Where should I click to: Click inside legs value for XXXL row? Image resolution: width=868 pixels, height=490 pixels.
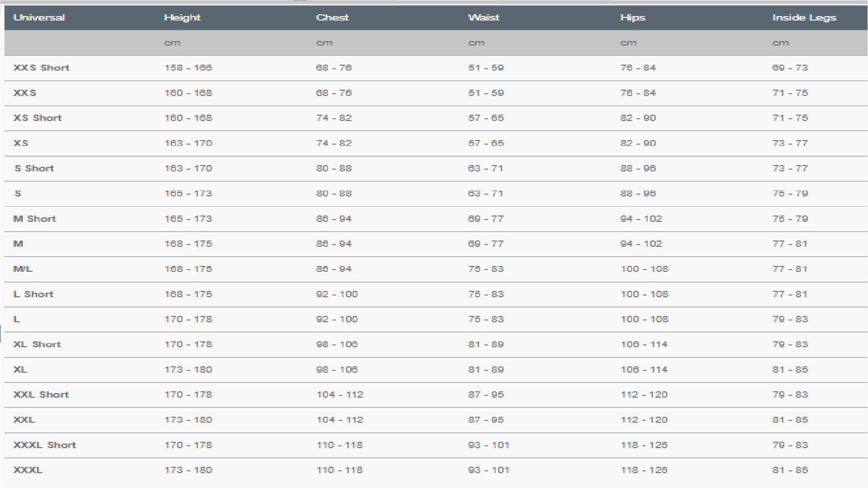click(790, 470)
